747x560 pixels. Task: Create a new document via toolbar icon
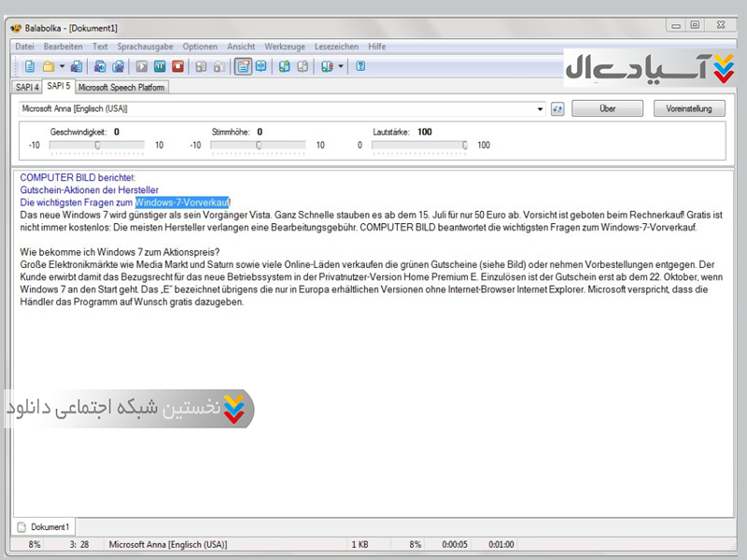(30, 66)
